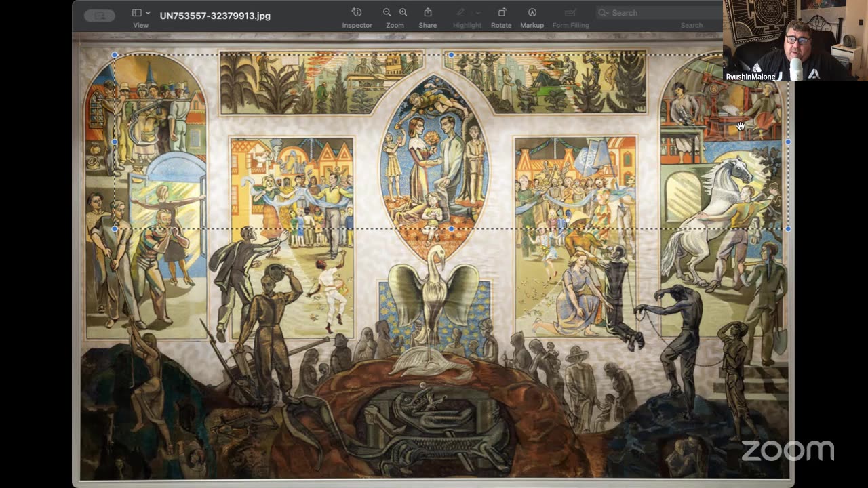The width and height of the screenshot is (868, 488).
Task: Click the left-middle selection handle
Action: point(115,142)
